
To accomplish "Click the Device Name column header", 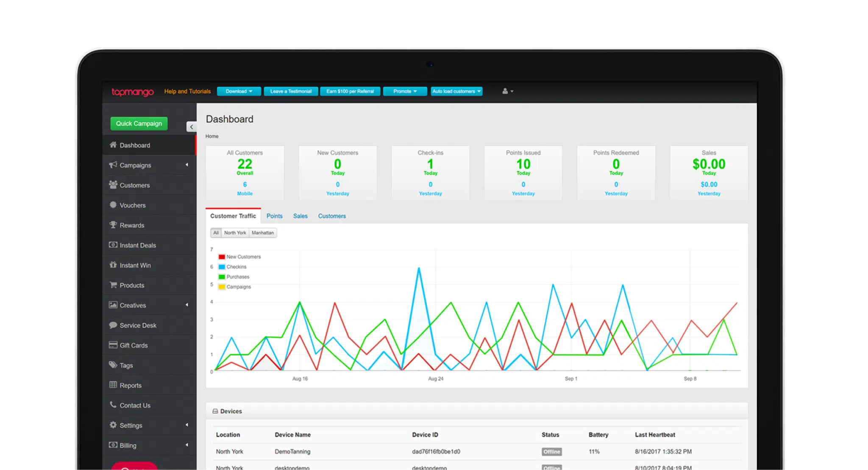I will (x=292, y=434).
